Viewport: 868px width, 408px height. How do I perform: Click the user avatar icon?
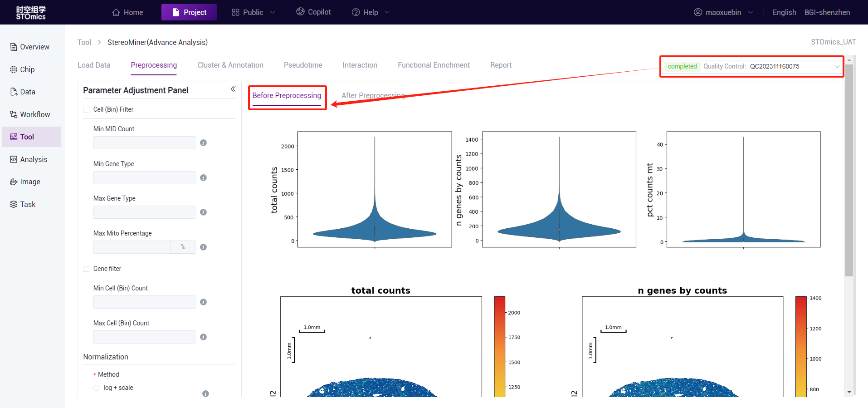[x=698, y=12]
